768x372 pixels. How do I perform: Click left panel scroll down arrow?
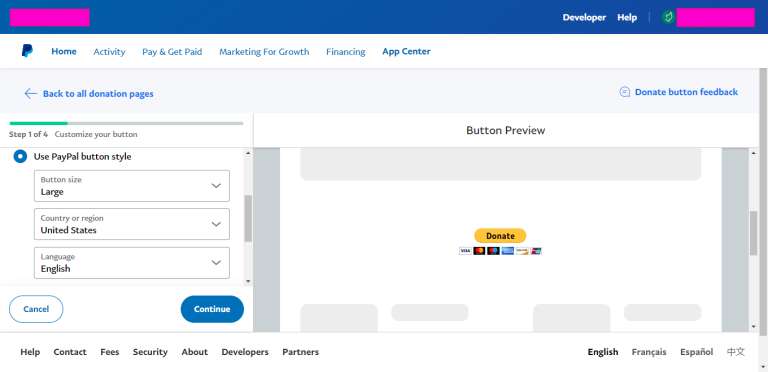coord(248,281)
